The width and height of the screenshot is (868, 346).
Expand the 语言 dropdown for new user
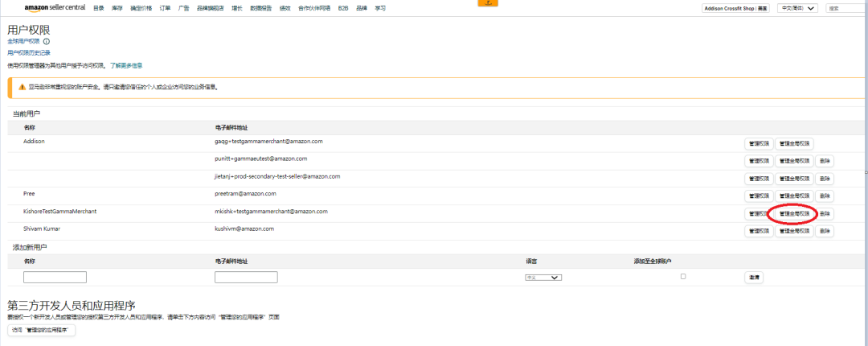coord(542,278)
